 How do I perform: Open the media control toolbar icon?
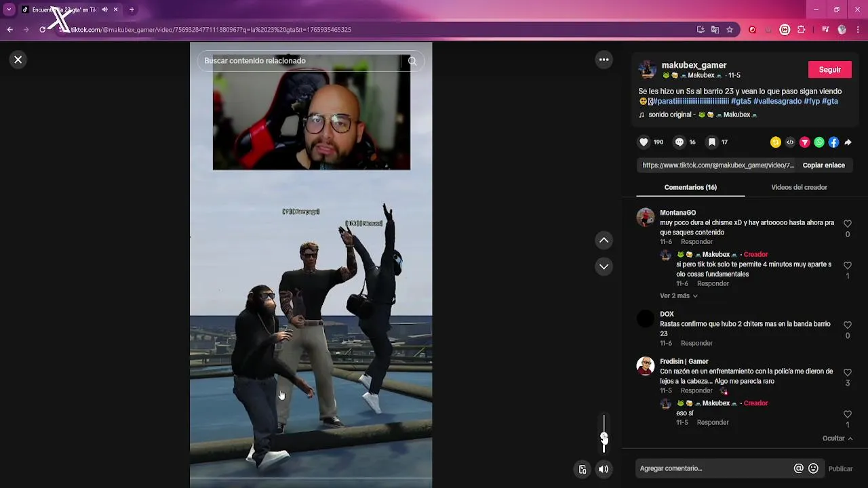825,30
